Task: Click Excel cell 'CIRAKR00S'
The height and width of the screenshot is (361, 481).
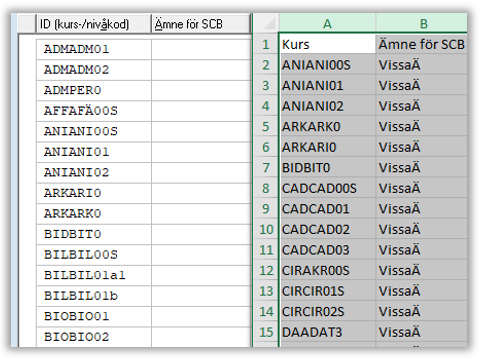Action: pos(327,270)
